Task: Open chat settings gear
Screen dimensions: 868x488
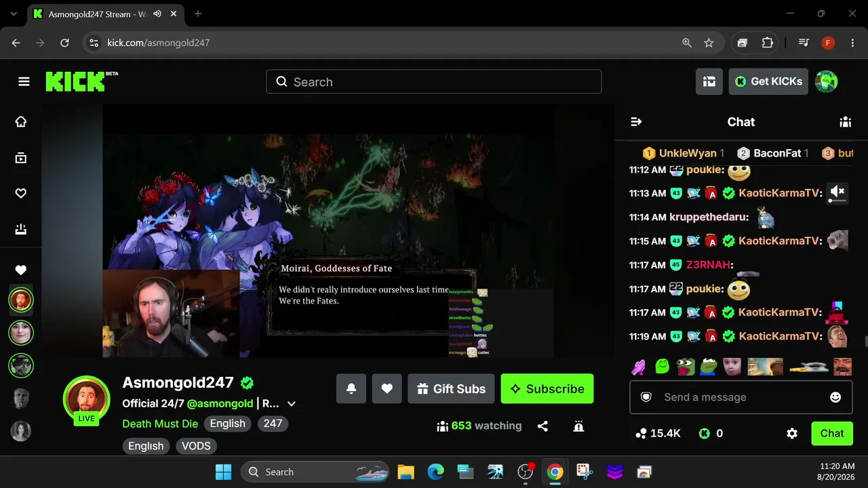Action: coord(792,434)
